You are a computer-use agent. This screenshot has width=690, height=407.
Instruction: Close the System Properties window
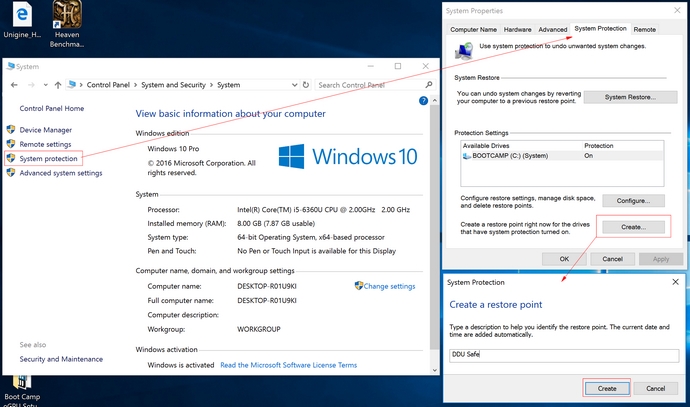677,10
